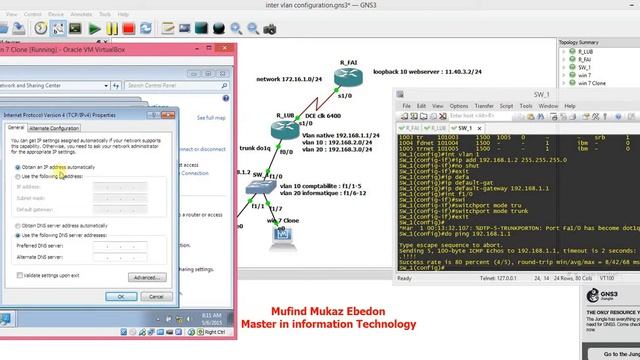
Task: Expand win 7 in Topology Summary
Action: tap(564, 75)
